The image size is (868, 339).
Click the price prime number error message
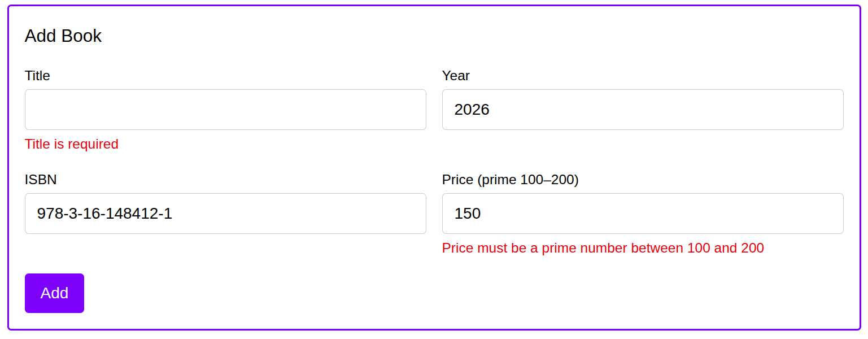pos(603,248)
